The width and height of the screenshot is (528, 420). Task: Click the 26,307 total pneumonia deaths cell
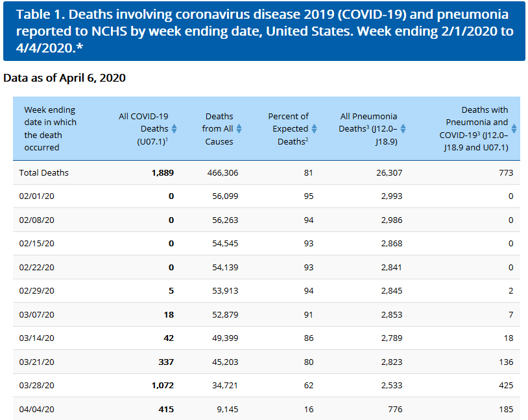point(388,172)
